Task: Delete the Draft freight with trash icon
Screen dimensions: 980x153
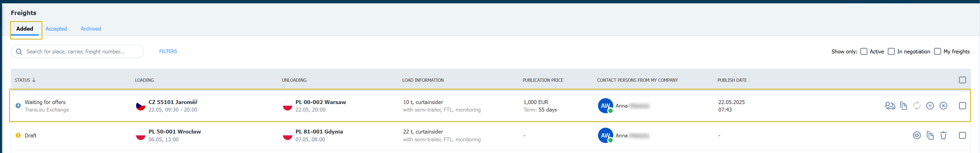Action: (943, 135)
